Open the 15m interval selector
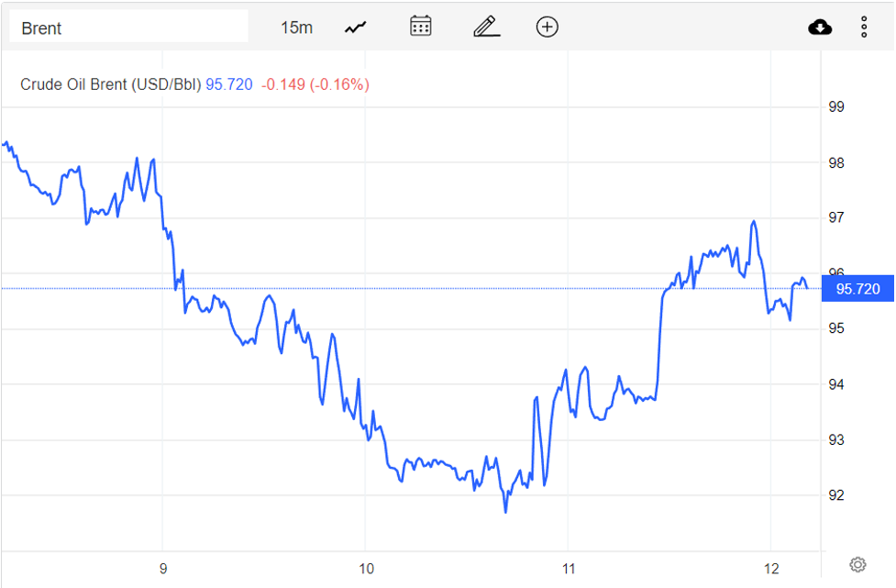Screen dimensions: 896x588 pos(295,27)
